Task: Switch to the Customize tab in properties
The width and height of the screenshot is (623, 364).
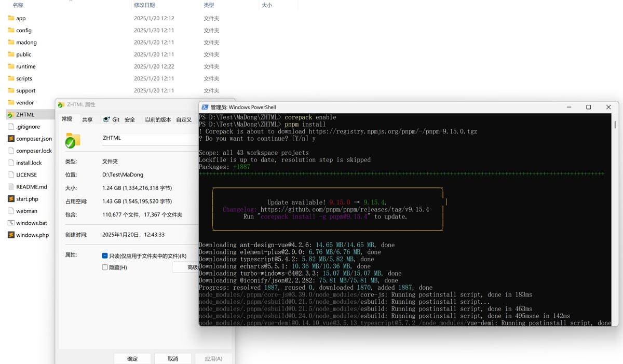Action: [x=184, y=119]
